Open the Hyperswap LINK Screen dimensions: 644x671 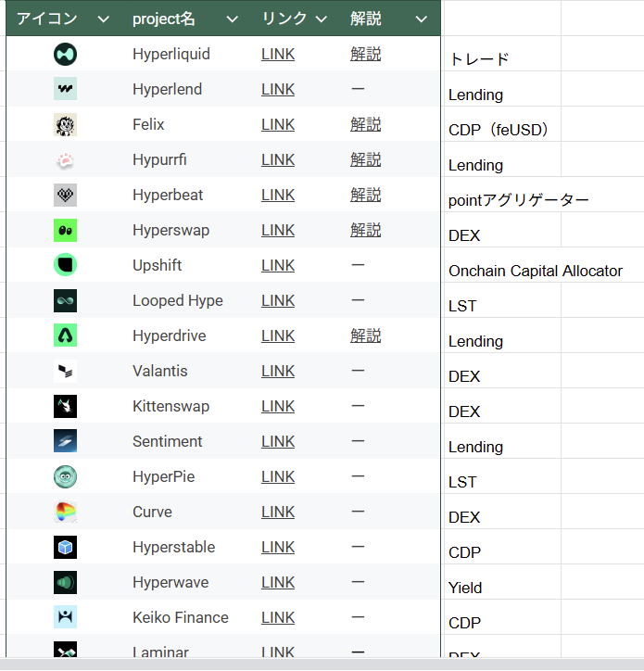tap(278, 230)
